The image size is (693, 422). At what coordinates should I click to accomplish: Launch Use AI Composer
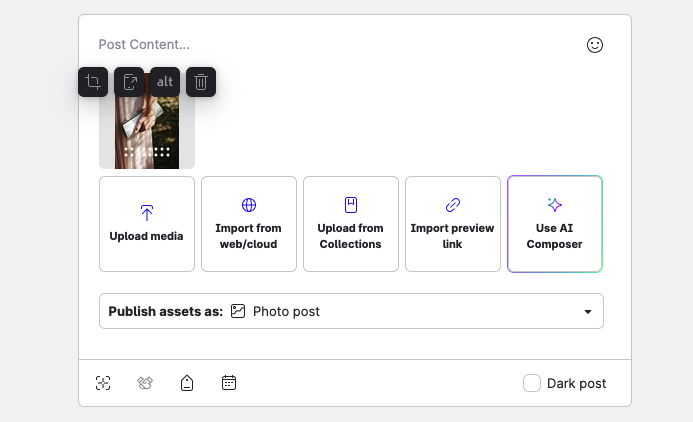coord(555,224)
